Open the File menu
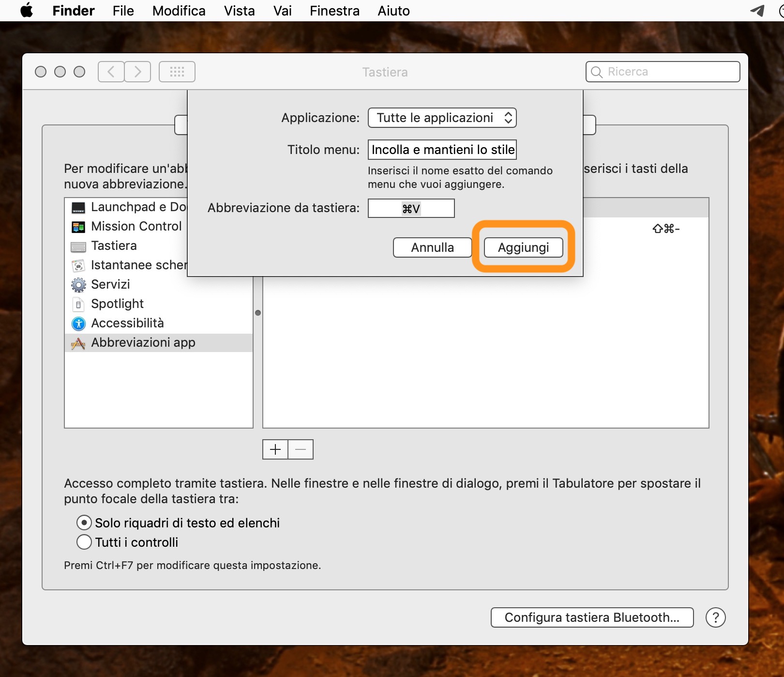Viewport: 784px width, 677px height. tap(123, 11)
